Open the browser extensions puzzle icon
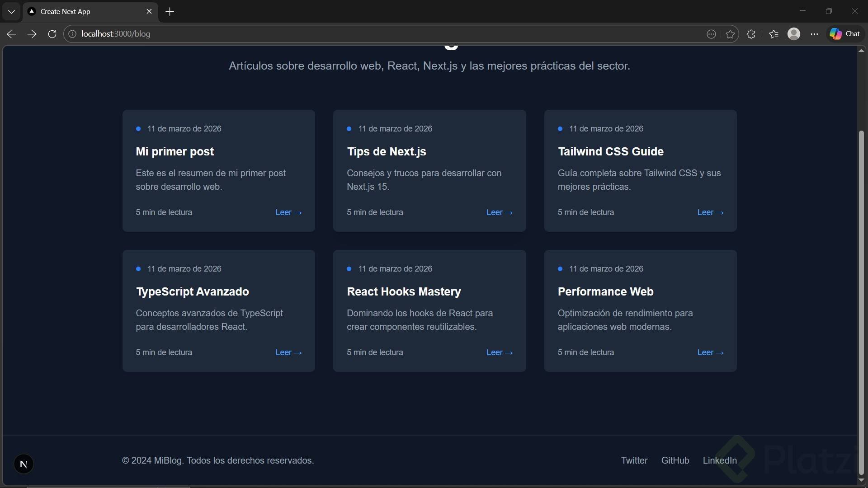The height and width of the screenshot is (488, 868). tap(751, 34)
